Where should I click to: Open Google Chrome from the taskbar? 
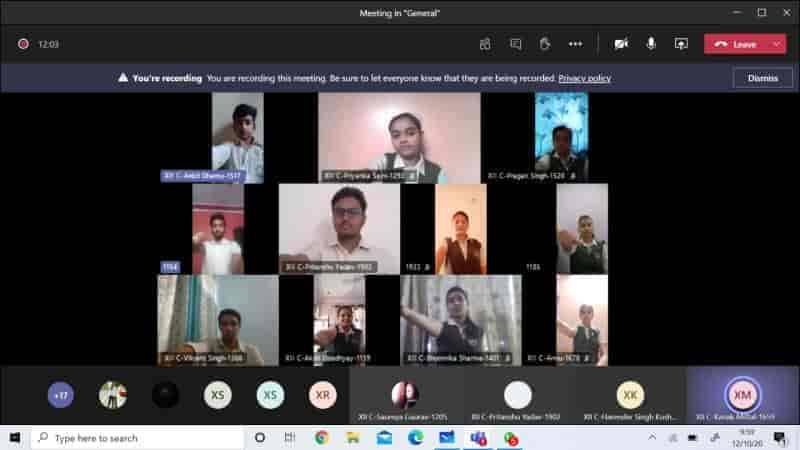322,438
